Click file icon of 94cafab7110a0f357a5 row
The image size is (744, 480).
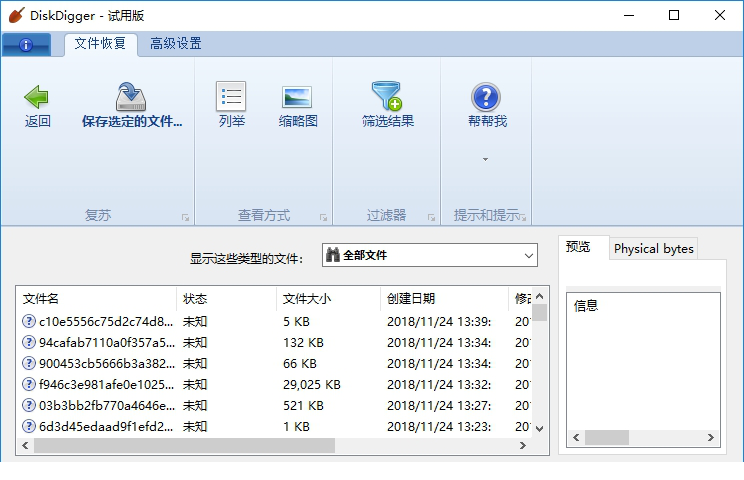coord(29,342)
